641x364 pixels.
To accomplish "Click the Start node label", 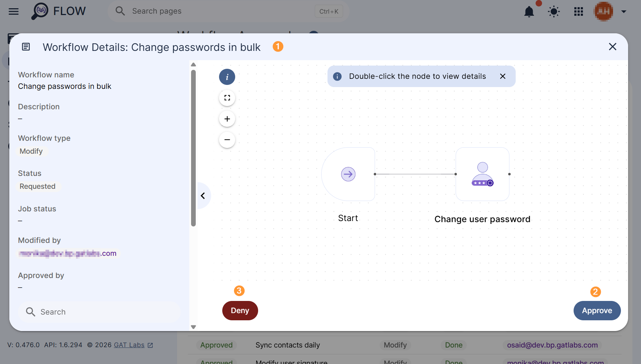I will pos(348,218).
